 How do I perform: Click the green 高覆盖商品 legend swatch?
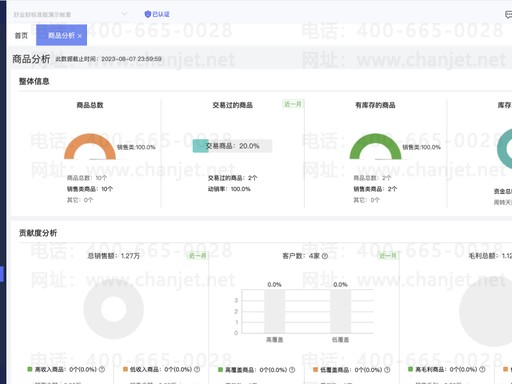coord(220,370)
